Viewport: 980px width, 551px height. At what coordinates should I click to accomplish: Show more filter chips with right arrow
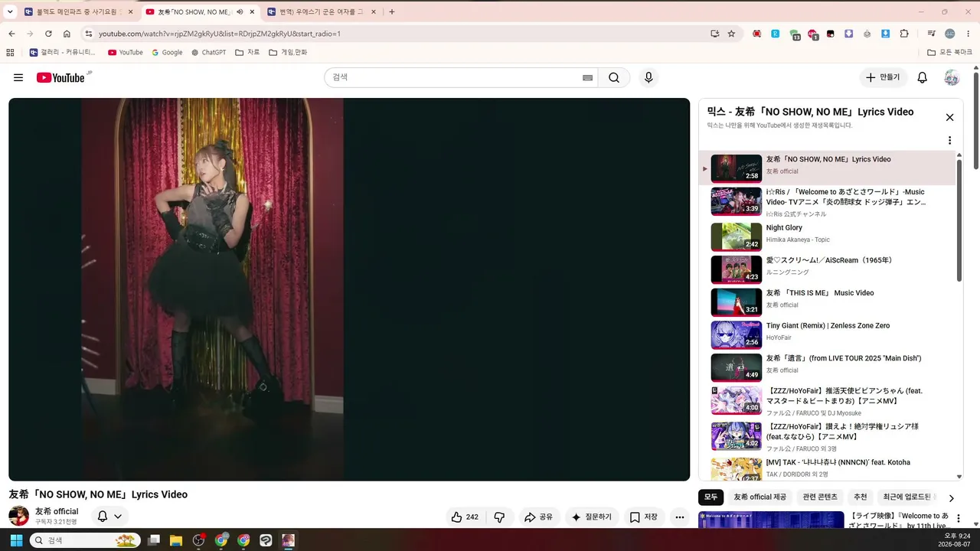pos(951,498)
